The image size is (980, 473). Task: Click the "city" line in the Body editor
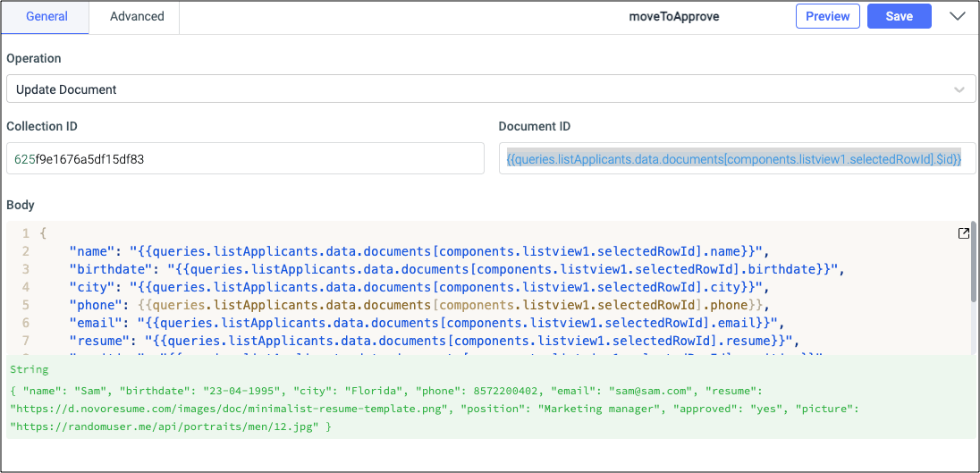[x=420, y=287]
